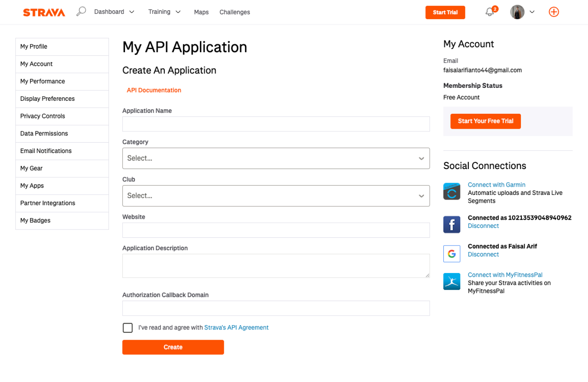The width and height of the screenshot is (588, 382).
Task: Click the Application Description textarea
Action: tap(276, 266)
